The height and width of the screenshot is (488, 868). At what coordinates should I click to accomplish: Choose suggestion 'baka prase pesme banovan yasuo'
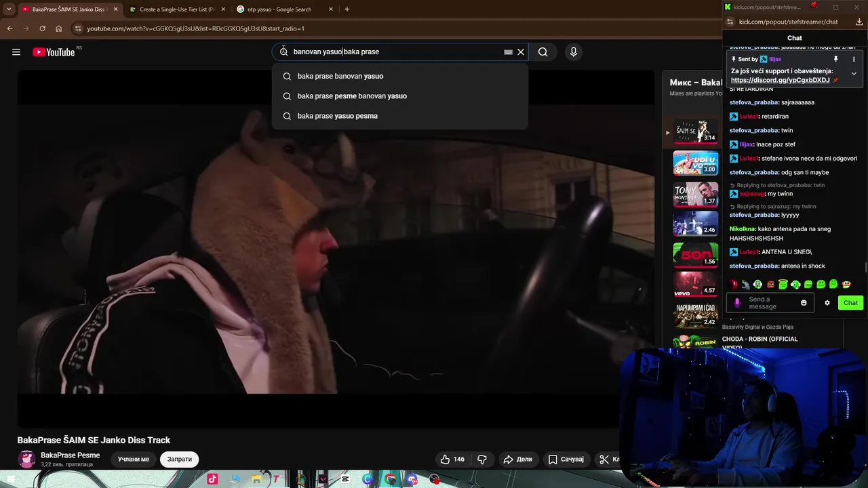pyautogui.click(x=400, y=96)
